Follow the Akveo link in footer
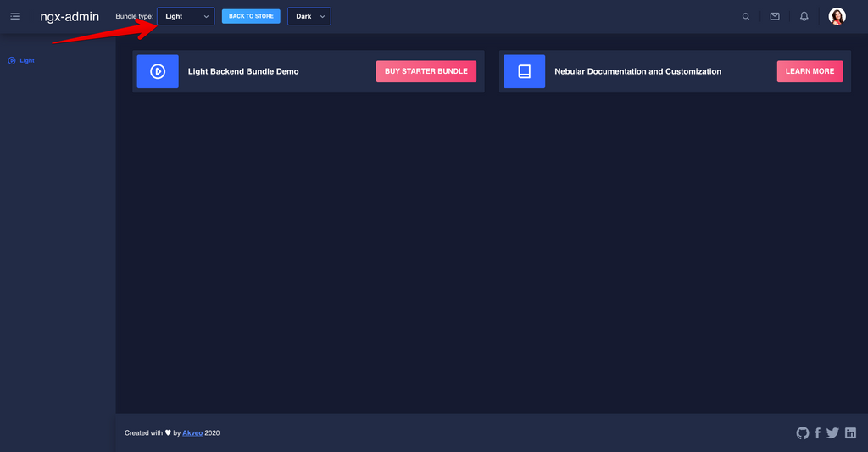Viewport: 868px width, 452px height. tap(192, 433)
